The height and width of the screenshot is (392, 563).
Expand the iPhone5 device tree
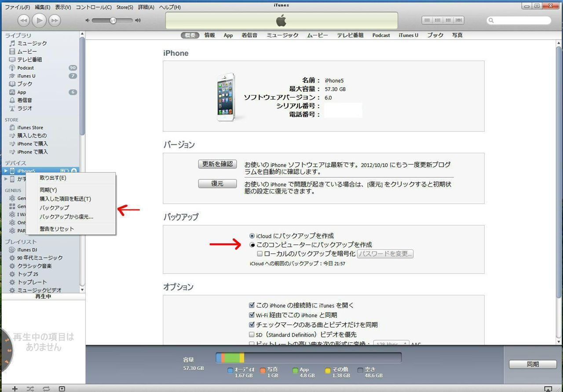click(x=6, y=171)
